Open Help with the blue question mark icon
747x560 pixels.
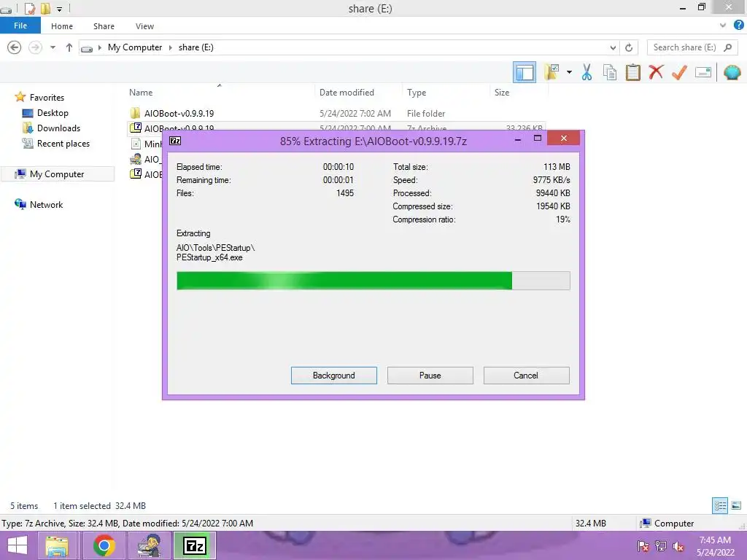pyautogui.click(x=738, y=26)
